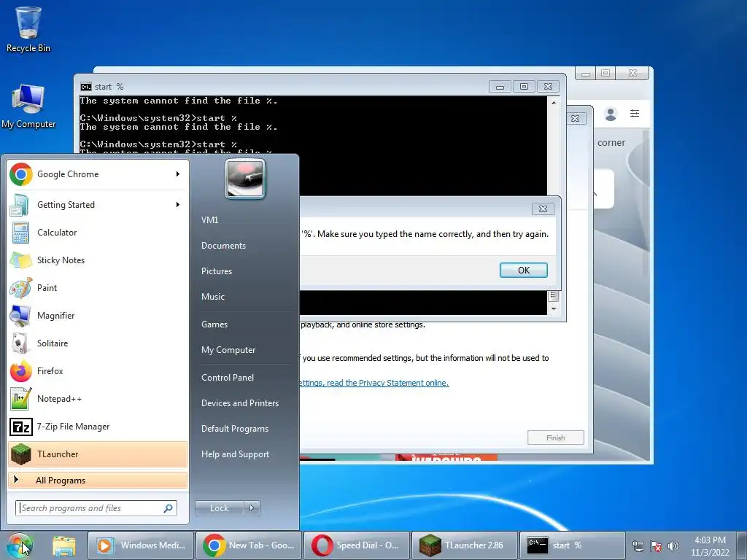Click the Start orb button

click(20, 545)
